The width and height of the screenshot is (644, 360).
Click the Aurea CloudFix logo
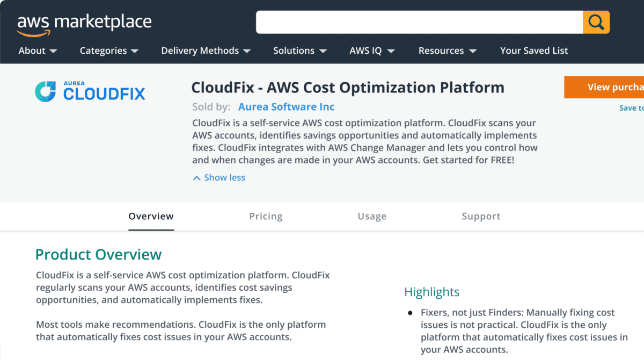(x=90, y=91)
